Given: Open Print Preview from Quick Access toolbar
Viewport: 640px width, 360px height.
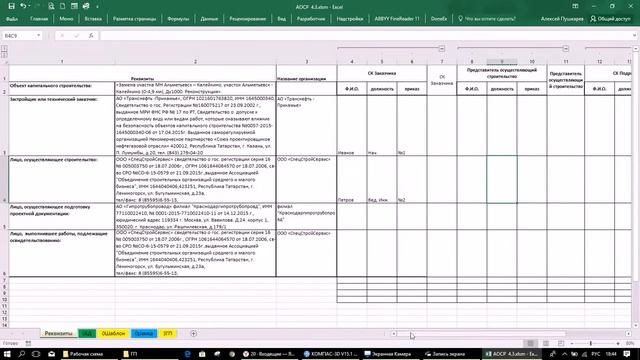Looking at the screenshot, I should click(x=51, y=6).
